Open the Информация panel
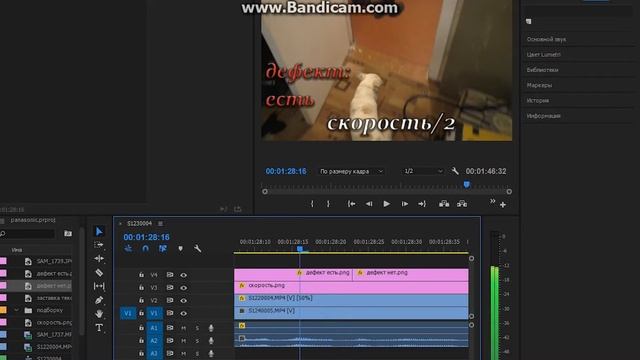Screen dimensions: 640x360 (543, 116)
